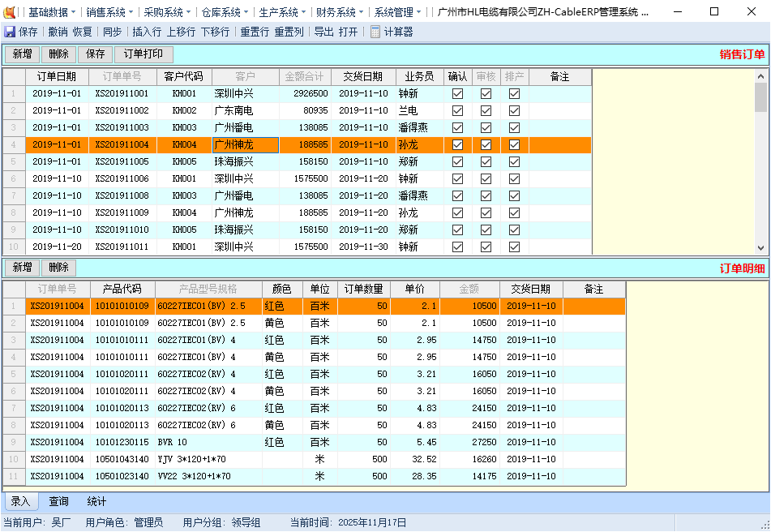
Task: Click scroll-down arrow of sales order list
Action: point(760,248)
